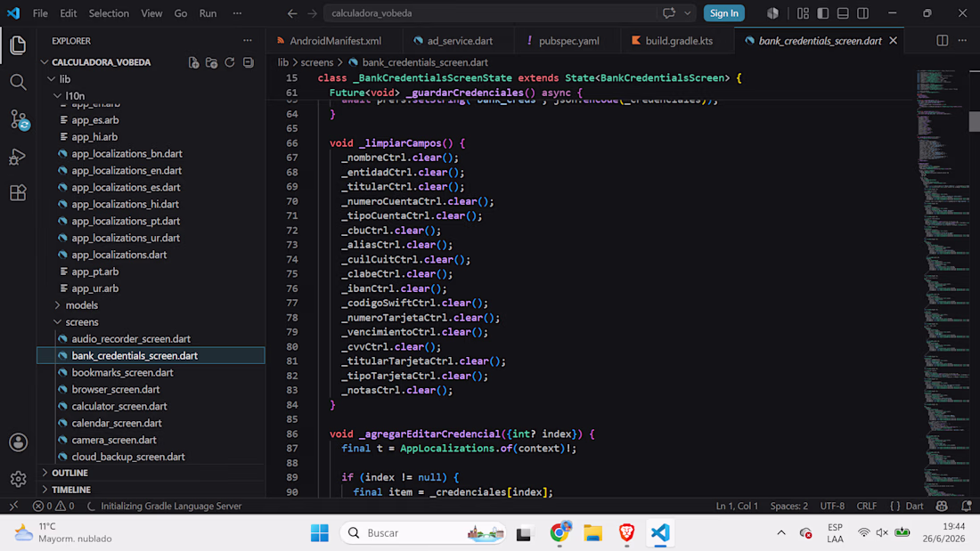
Task: Split the editor to the right
Action: (x=942, y=41)
